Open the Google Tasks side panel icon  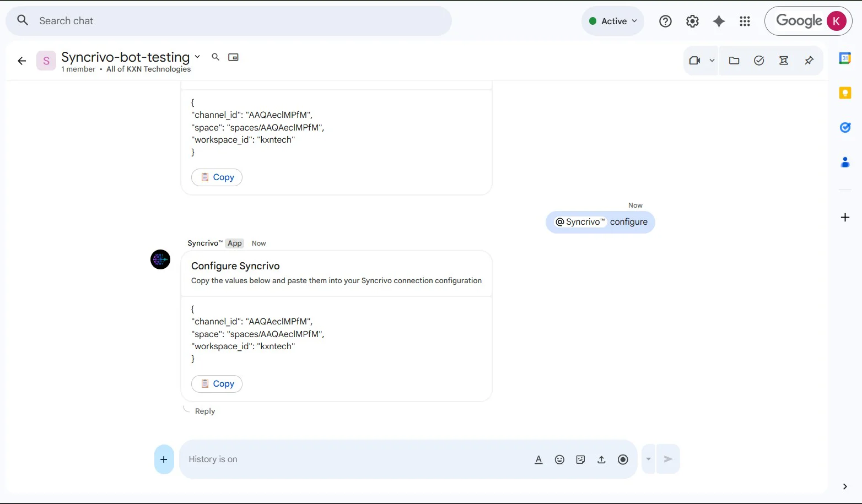click(845, 127)
